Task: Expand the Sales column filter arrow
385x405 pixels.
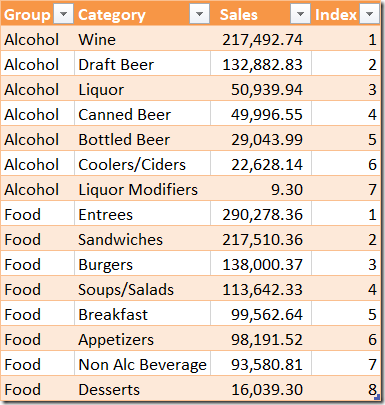Action: pos(300,14)
